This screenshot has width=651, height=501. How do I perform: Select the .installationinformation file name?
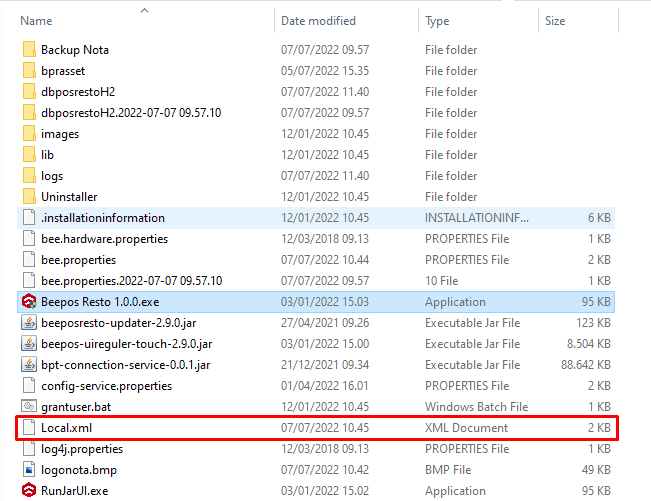point(103,218)
